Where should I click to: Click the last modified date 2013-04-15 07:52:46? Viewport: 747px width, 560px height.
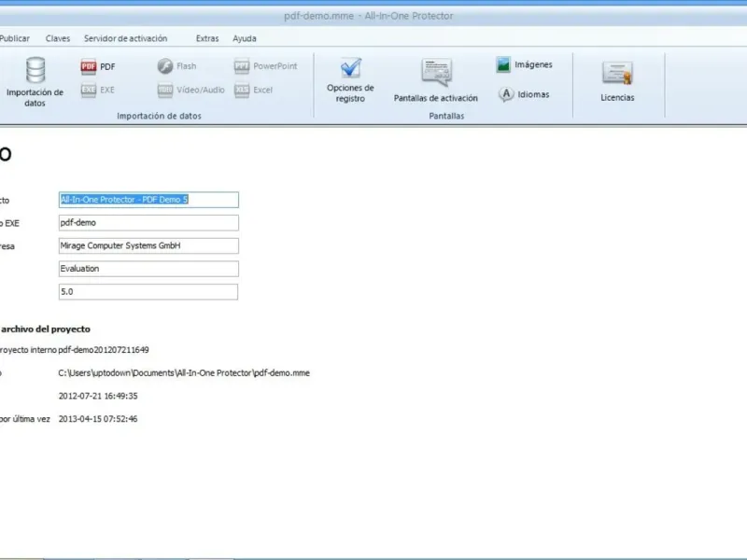98,419
